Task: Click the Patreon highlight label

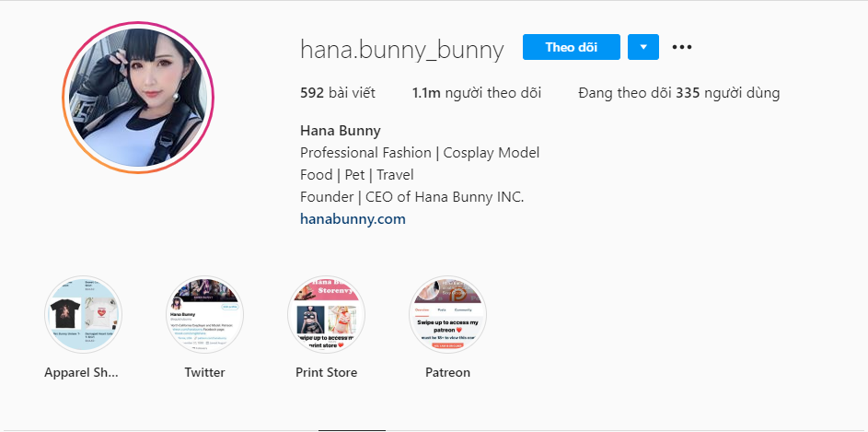Action: [447, 372]
